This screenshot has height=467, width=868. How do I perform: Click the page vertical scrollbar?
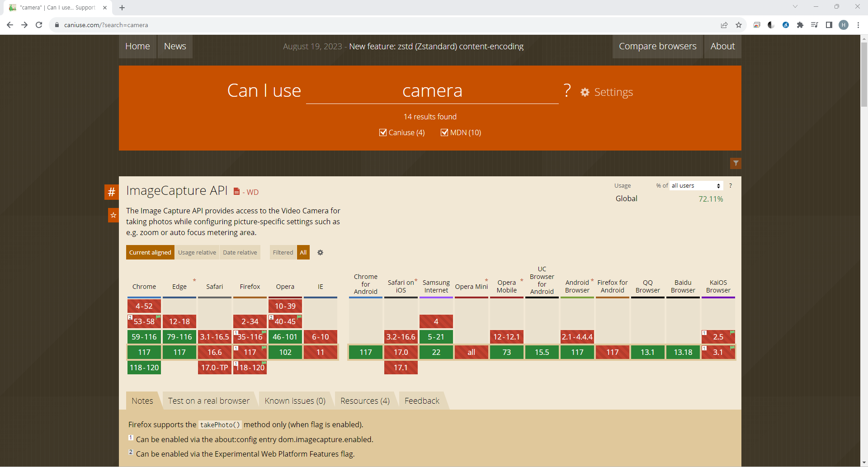click(864, 75)
